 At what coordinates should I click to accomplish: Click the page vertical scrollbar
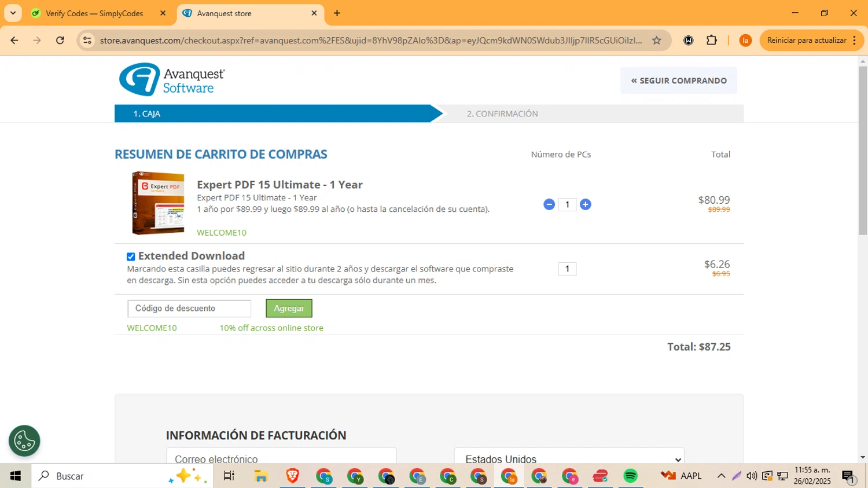coord(863,151)
